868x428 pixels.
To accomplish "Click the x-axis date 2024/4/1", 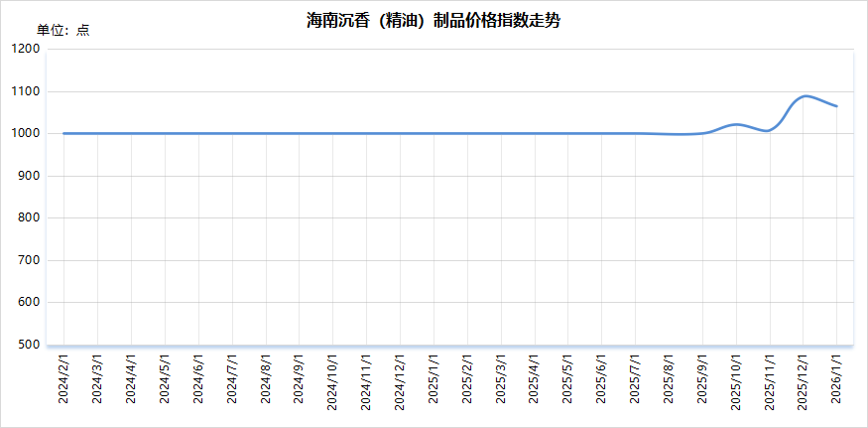I will tap(131, 378).
